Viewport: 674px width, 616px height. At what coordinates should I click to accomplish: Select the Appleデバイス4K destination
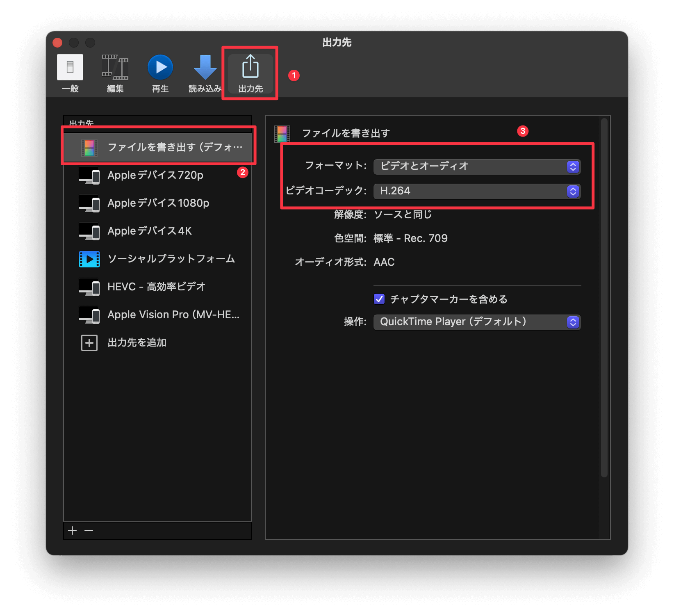click(157, 231)
